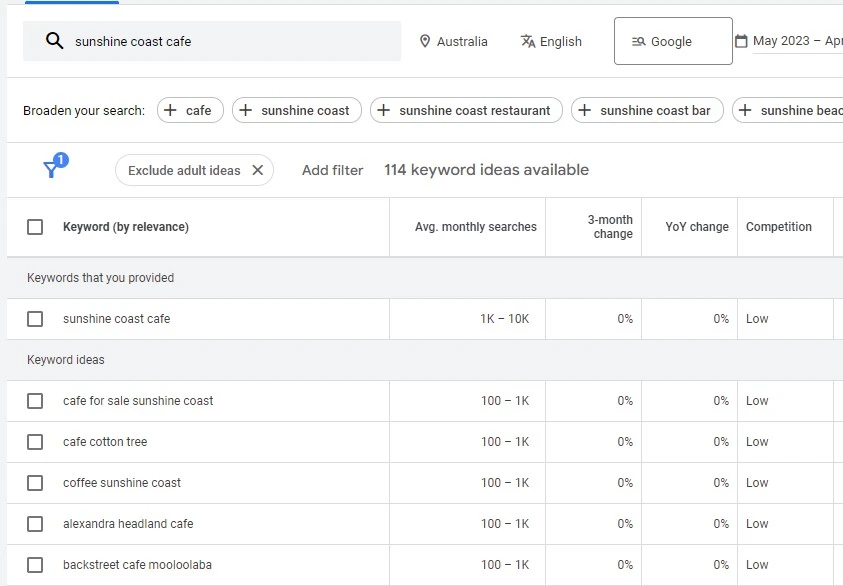This screenshot has width=843, height=586.
Task: Open the Google search network dropdown
Action: click(672, 41)
